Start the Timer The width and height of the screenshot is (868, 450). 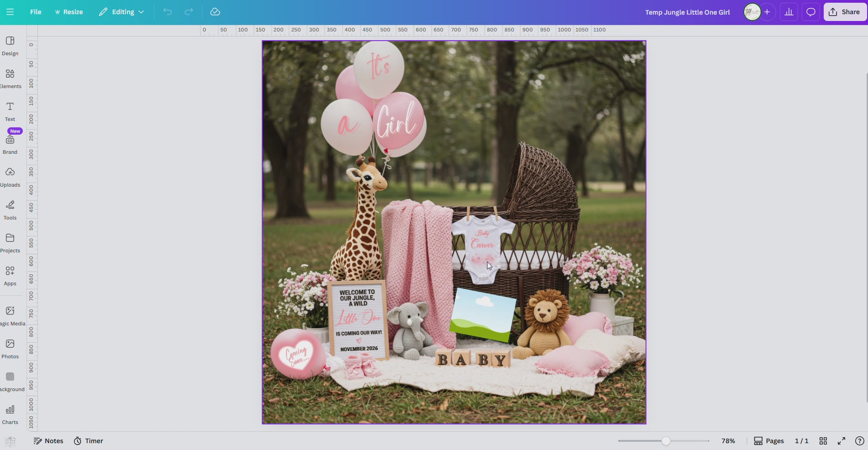coord(88,441)
